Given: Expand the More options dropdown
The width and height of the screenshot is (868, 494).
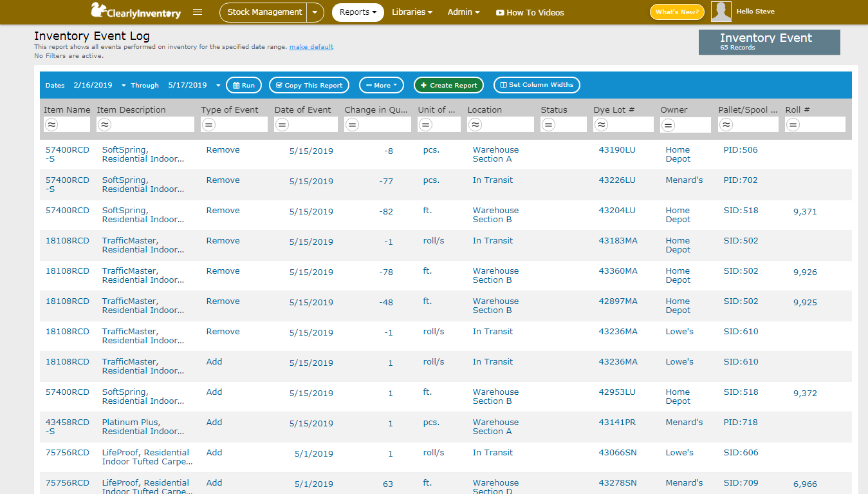Looking at the screenshot, I should (382, 85).
